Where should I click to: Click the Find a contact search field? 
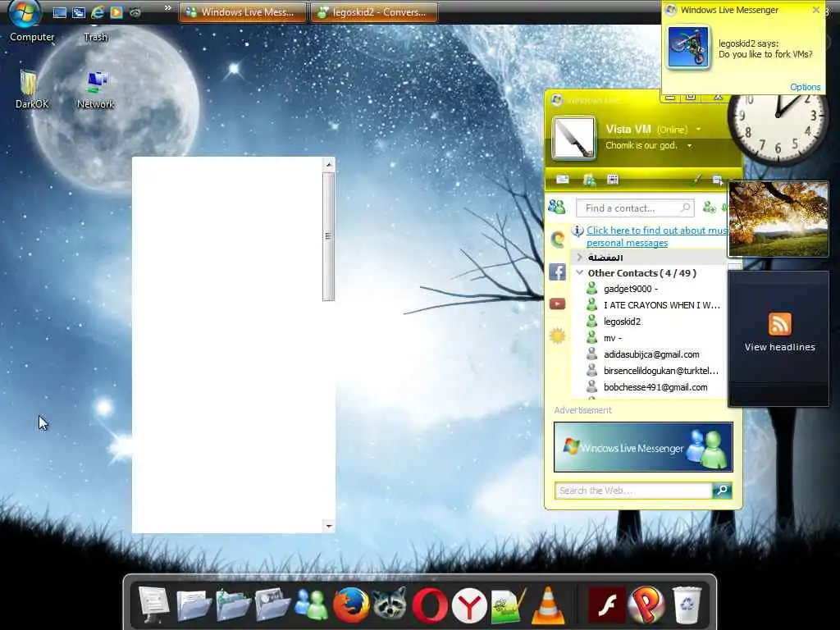coord(635,208)
